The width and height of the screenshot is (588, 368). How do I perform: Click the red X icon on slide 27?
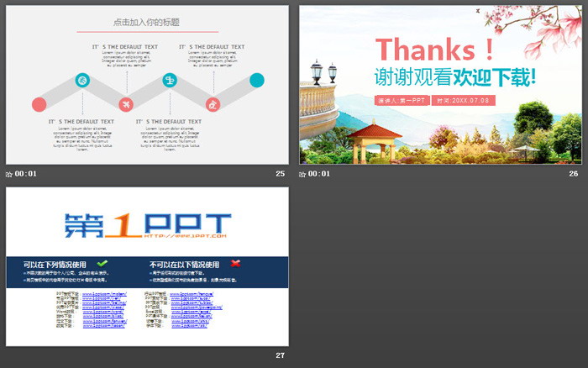click(x=235, y=264)
